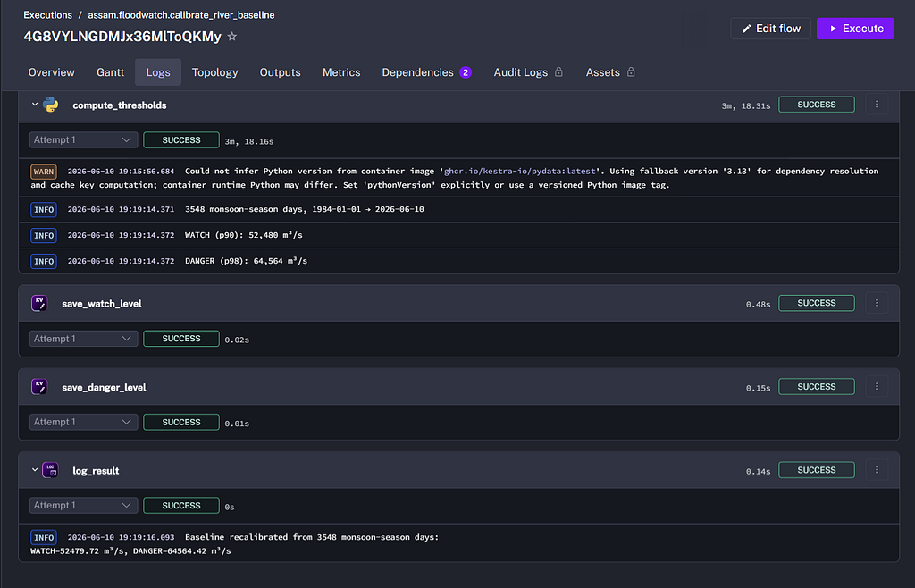Click the WARN level badge in compute_thresholds logs
Screen dimensions: 915x588
tap(44, 172)
